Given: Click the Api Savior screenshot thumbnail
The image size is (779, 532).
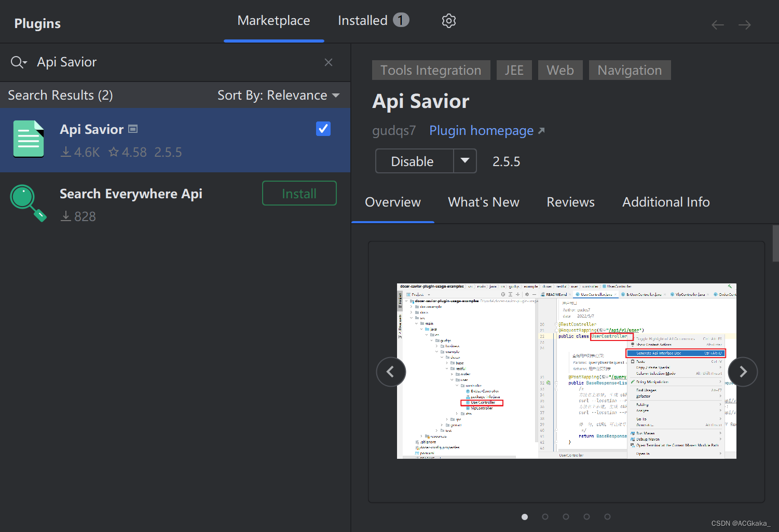Looking at the screenshot, I should (x=566, y=371).
